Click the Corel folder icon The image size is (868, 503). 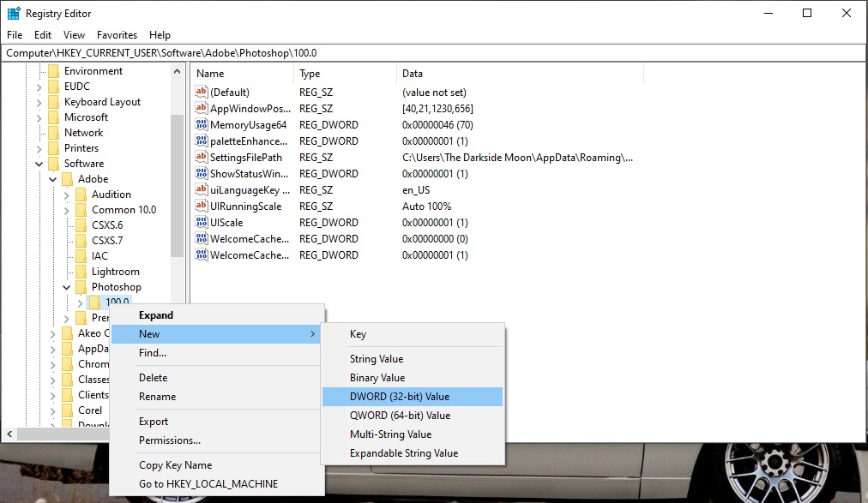pyautogui.click(x=68, y=410)
